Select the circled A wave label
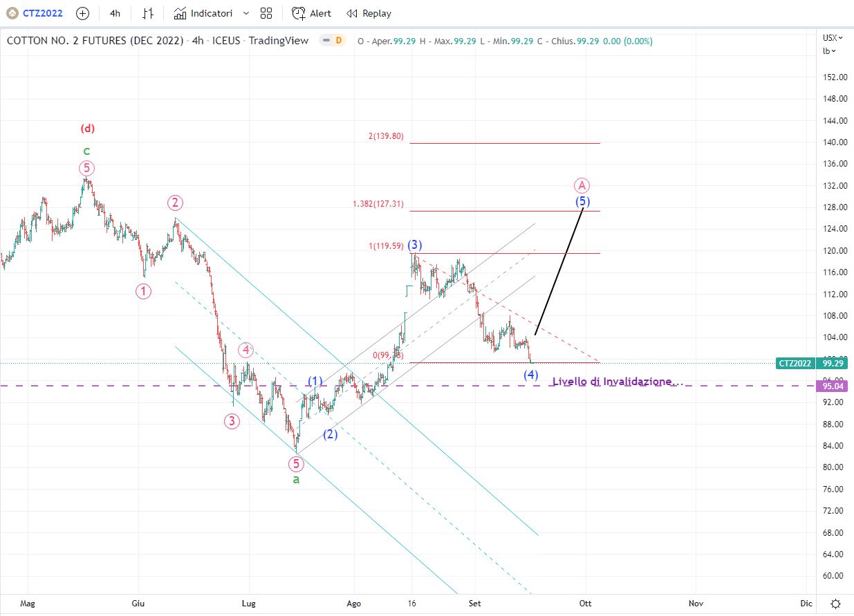 click(582, 185)
